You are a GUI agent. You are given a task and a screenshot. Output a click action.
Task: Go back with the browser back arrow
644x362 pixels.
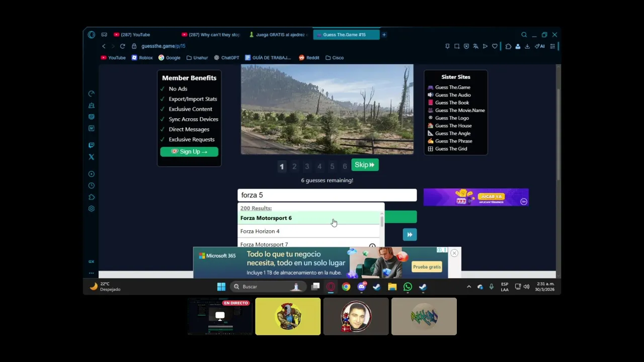(x=104, y=46)
